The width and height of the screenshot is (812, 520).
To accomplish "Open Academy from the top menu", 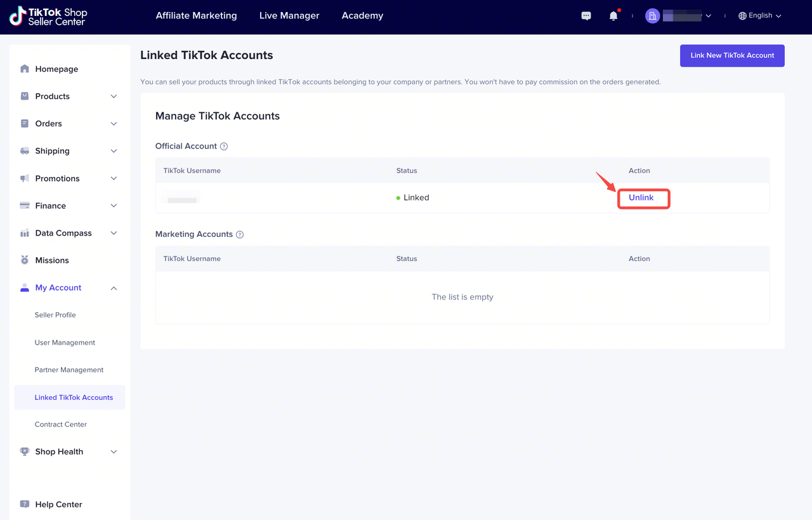I will click(362, 16).
